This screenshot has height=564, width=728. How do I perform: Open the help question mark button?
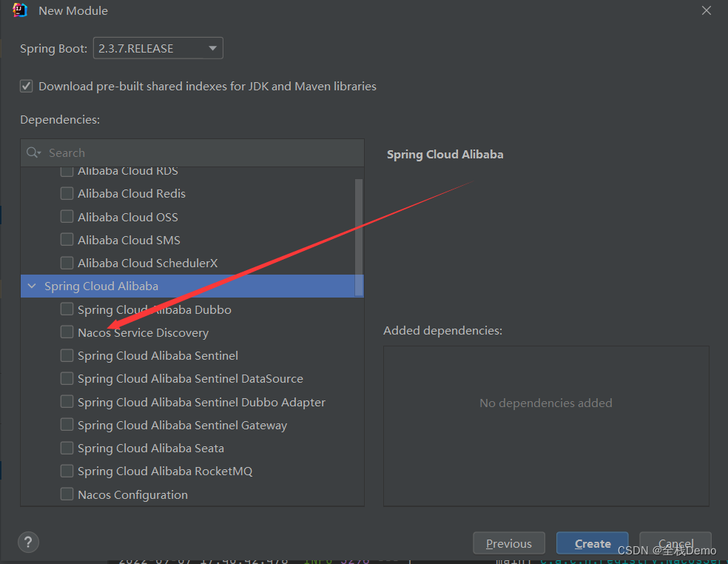pyautogui.click(x=28, y=542)
